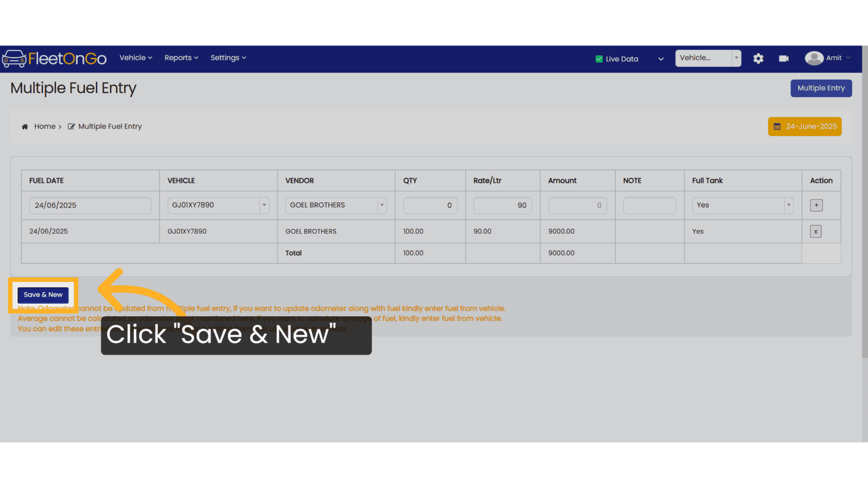Open the settings gear icon
Screen dimensions: 868x488
point(758,59)
